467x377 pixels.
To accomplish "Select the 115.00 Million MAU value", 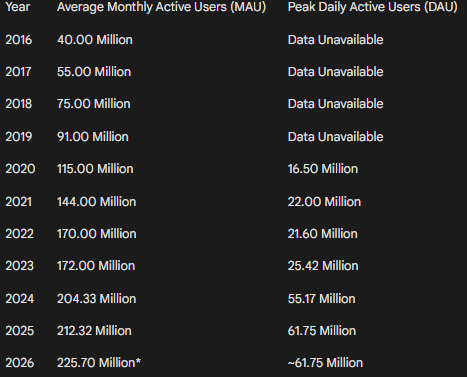I will pos(95,169).
